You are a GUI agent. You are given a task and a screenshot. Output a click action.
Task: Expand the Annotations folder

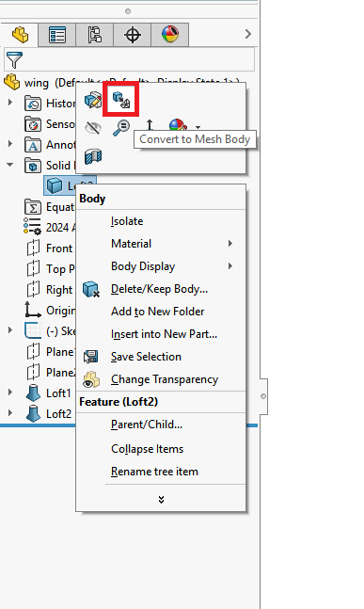[x=10, y=144]
